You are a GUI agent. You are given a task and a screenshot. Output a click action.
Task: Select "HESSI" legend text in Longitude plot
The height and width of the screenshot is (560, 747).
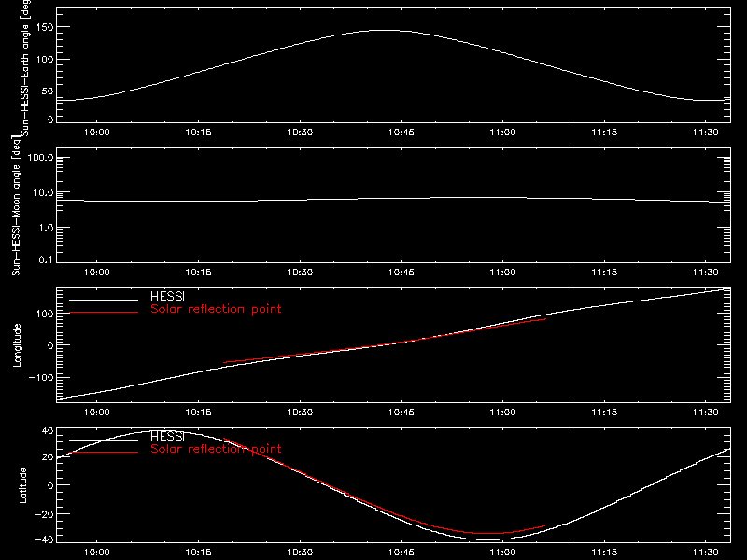[167, 296]
